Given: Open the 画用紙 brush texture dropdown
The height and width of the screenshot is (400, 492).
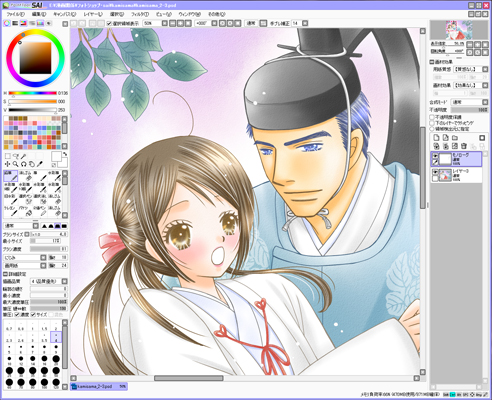Looking at the screenshot, I should click(43, 266).
